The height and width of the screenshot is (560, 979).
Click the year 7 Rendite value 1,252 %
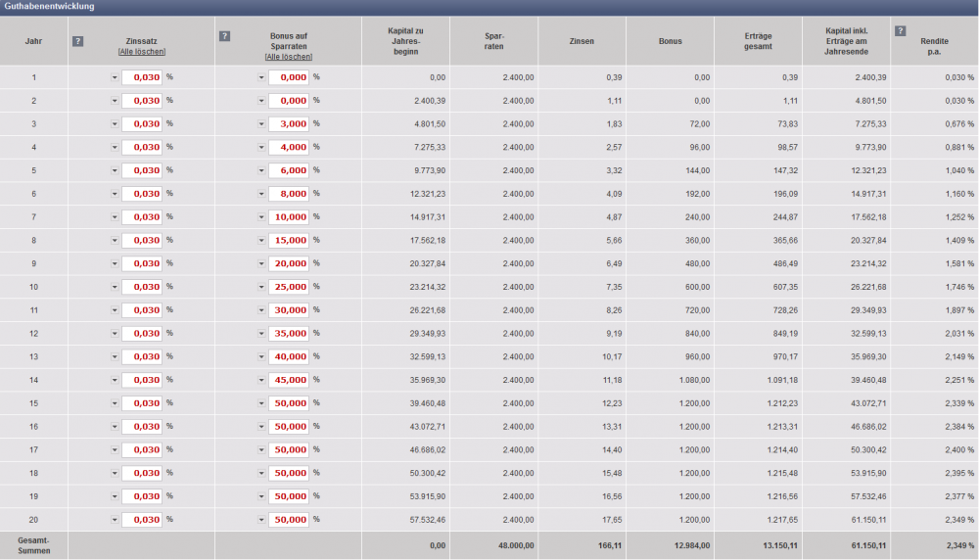(957, 217)
